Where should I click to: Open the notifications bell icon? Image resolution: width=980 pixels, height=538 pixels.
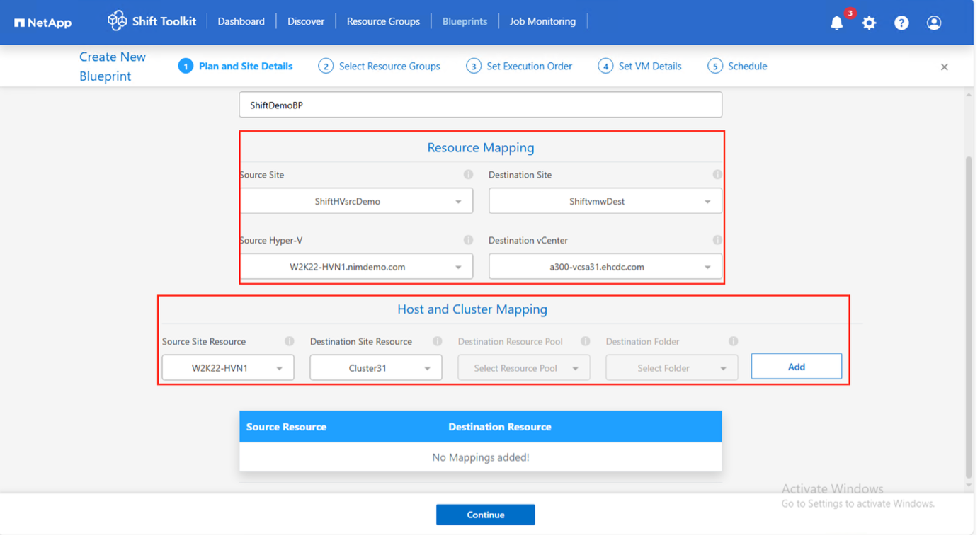click(837, 23)
